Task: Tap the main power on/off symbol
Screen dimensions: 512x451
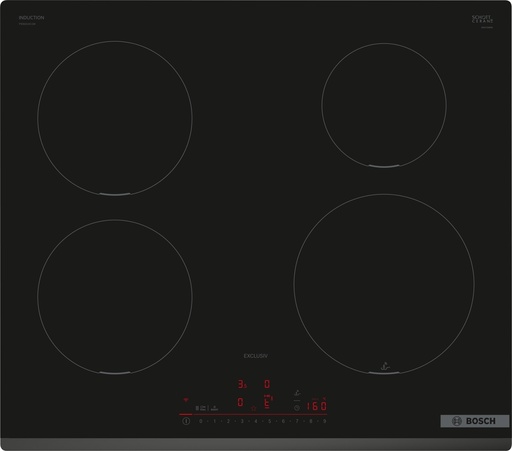Action: click(186, 421)
